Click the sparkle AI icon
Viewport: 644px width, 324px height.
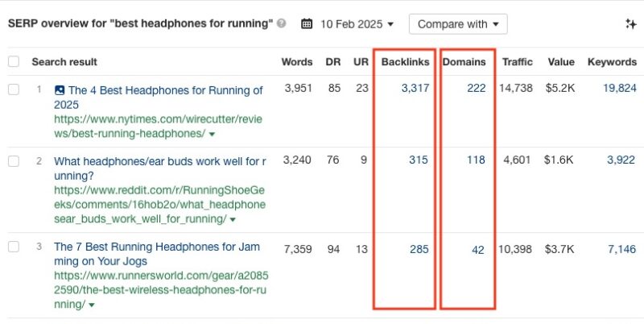point(631,24)
